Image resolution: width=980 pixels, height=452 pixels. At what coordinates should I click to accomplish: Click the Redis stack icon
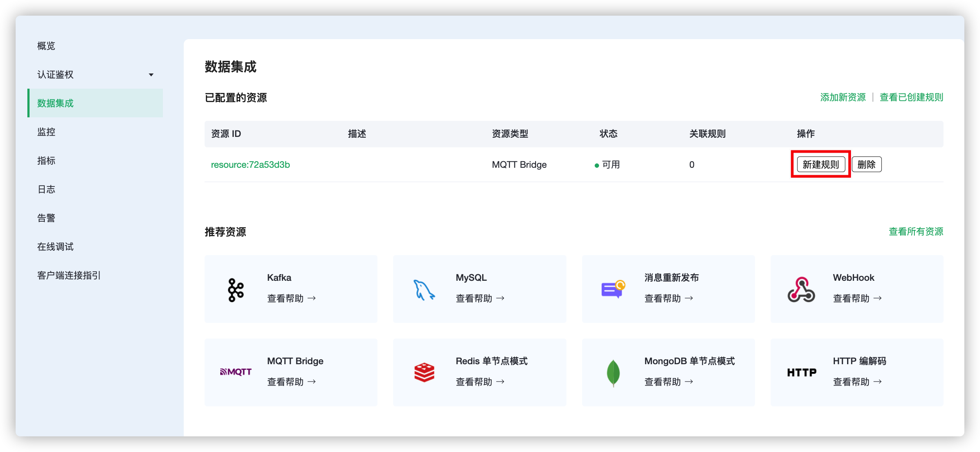424,372
